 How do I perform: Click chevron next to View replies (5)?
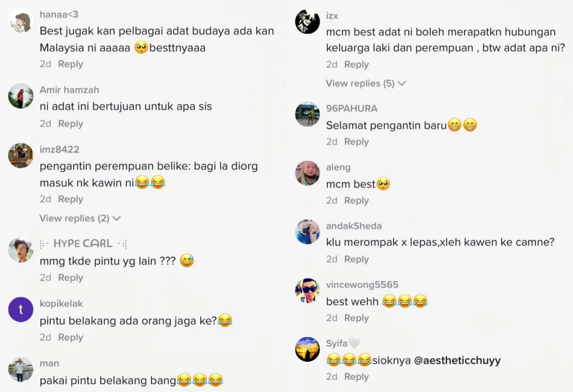(402, 84)
